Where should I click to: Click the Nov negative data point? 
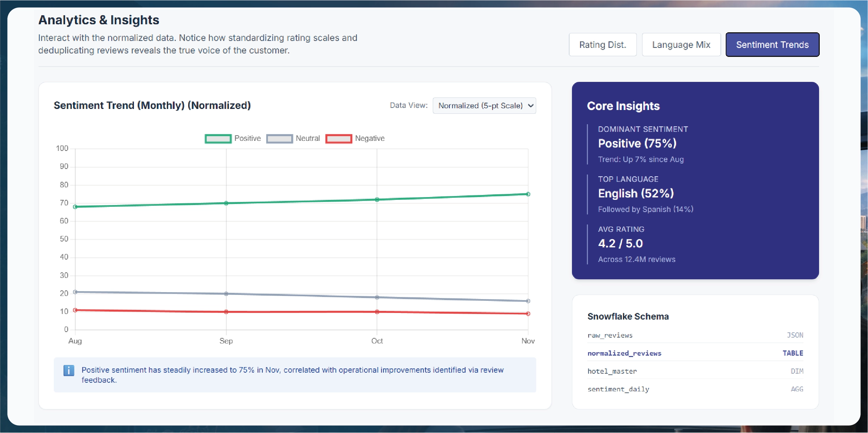click(x=528, y=314)
